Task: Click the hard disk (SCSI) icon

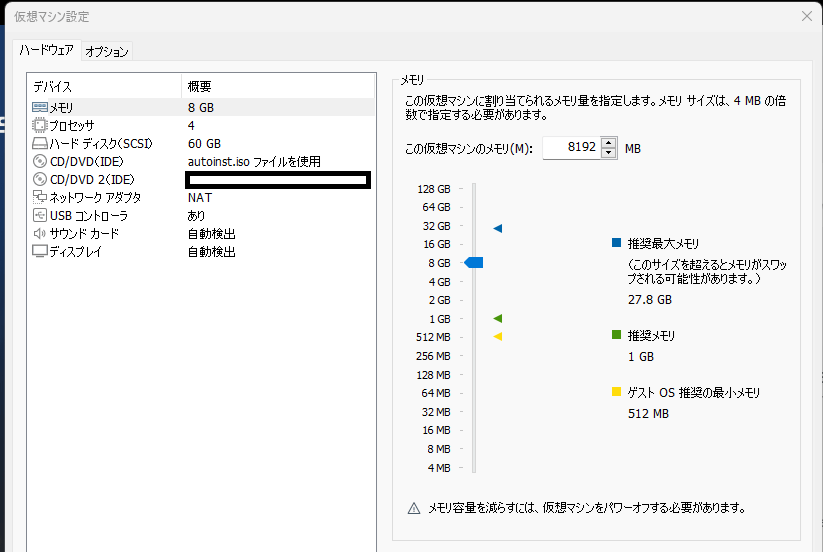Action: point(39,143)
